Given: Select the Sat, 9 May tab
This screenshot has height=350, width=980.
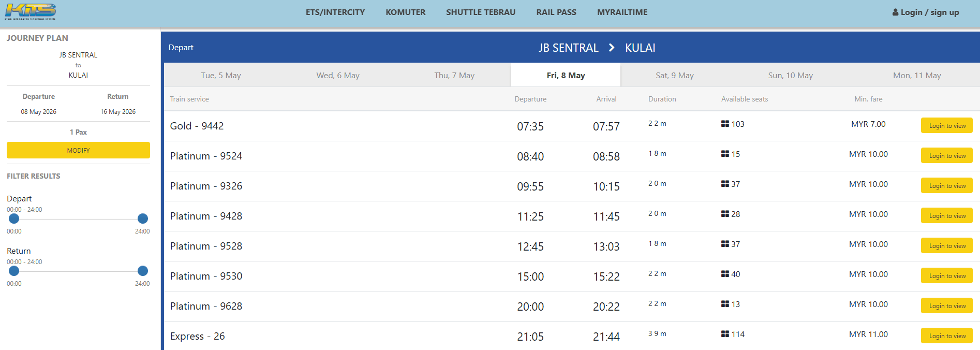Looking at the screenshot, I should point(675,75).
